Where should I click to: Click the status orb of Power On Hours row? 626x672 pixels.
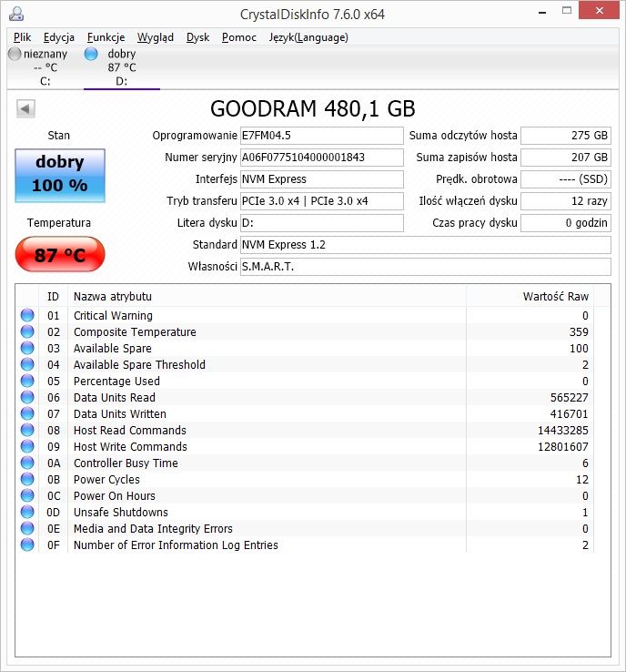tap(27, 495)
